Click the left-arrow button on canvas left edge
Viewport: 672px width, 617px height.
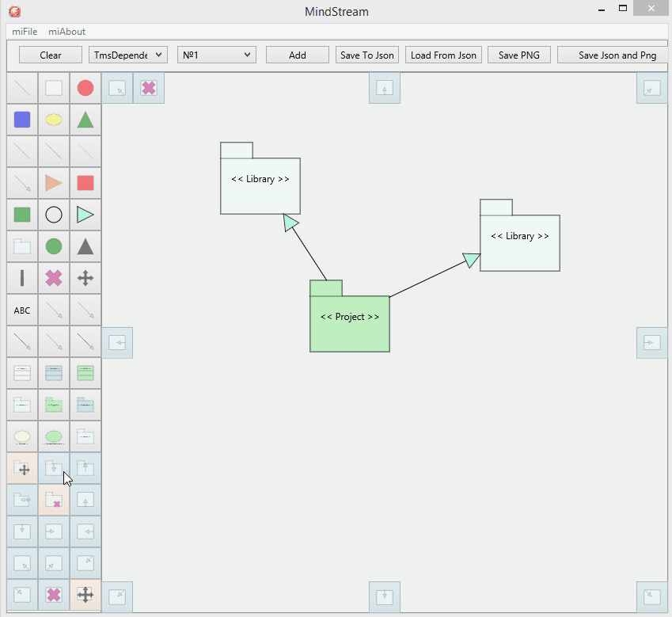pyautogui.click(x=117, y=343)
